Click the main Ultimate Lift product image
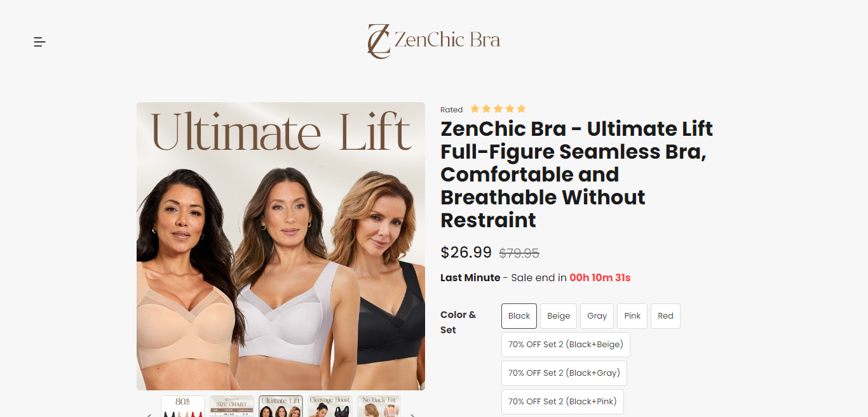The image size is (868, 417). point(281,246)
